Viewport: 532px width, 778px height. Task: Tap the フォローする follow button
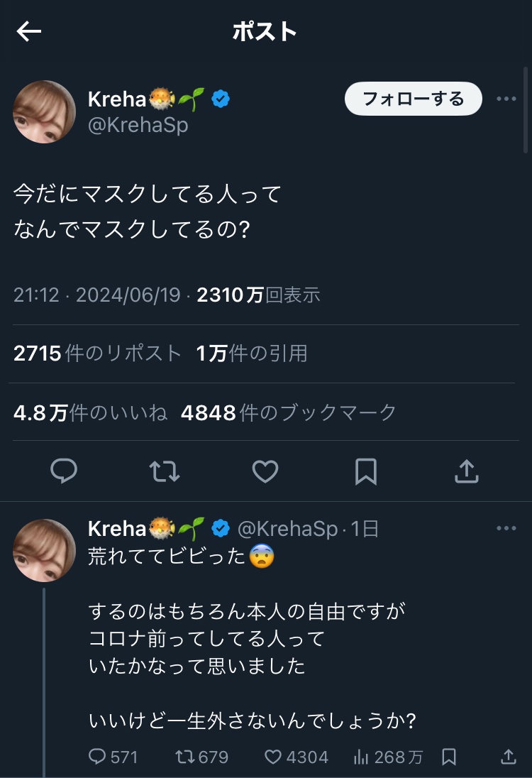pos(413,99)
